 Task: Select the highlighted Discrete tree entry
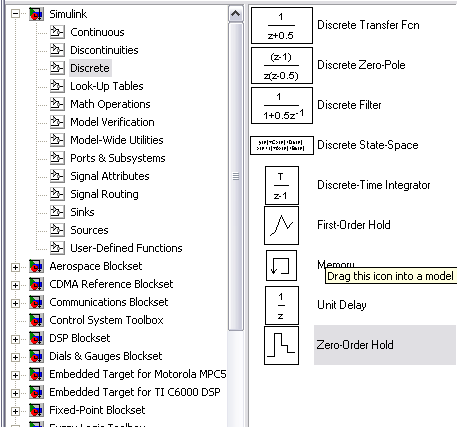tap(90, 68)
